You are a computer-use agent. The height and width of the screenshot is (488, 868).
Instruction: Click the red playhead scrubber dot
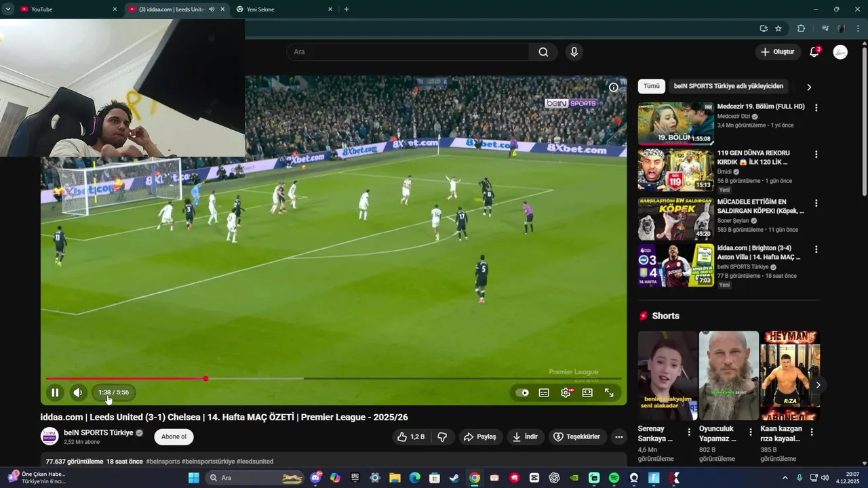205,379
